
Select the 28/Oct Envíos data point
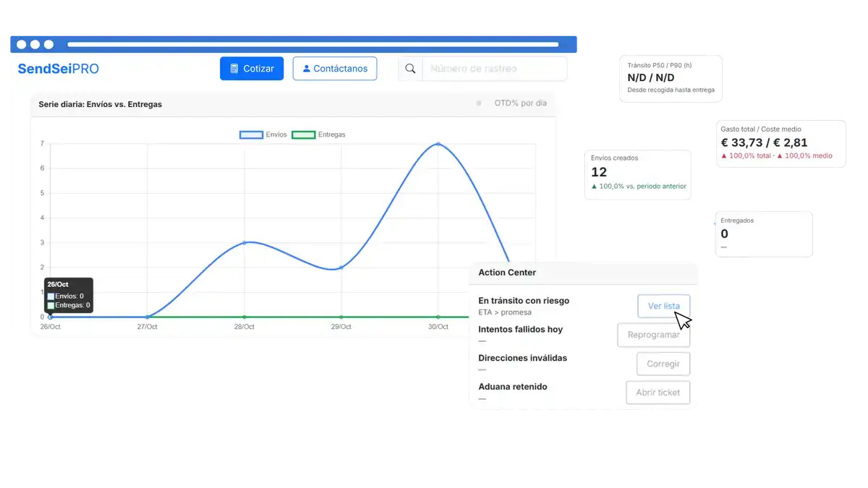point(244,242)
